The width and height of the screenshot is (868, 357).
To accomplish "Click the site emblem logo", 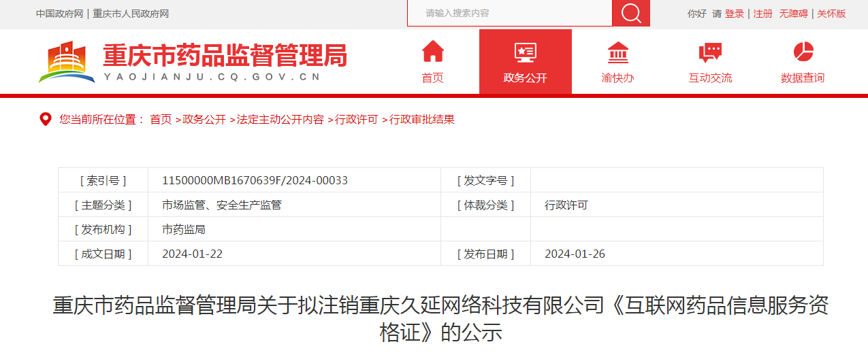I will (x=67, y=62).
